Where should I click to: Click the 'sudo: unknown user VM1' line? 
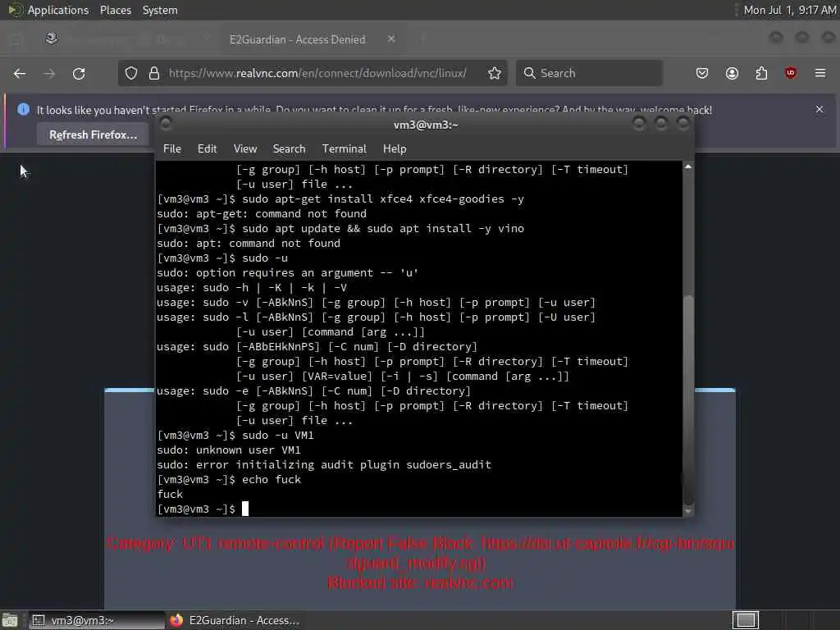click(x=229, y=450)
